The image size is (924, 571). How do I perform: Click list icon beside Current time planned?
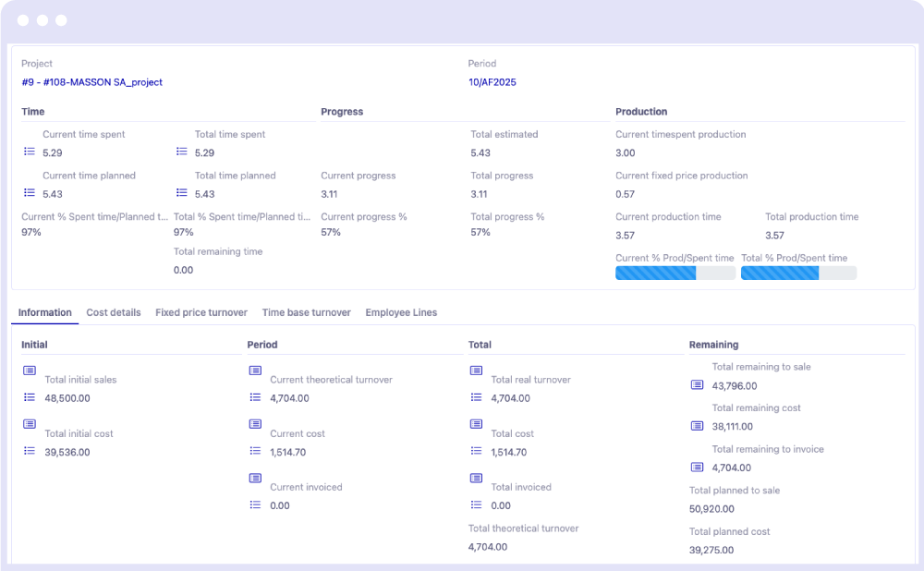[29, 193]
